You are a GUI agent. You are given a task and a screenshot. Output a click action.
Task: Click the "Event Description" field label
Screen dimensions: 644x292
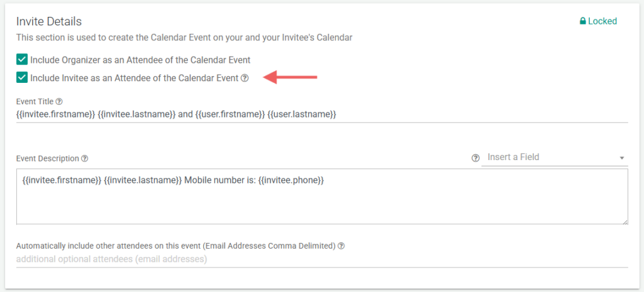click(48, 159)
